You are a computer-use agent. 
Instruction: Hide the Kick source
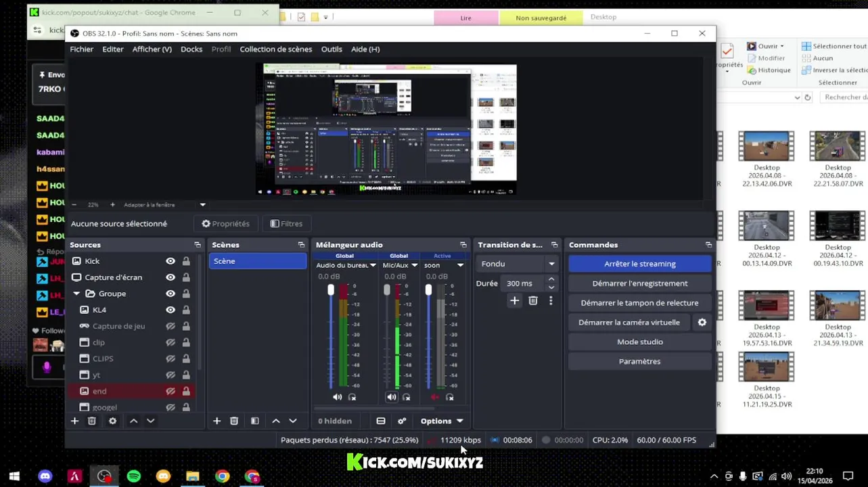(x=170, y=261)
